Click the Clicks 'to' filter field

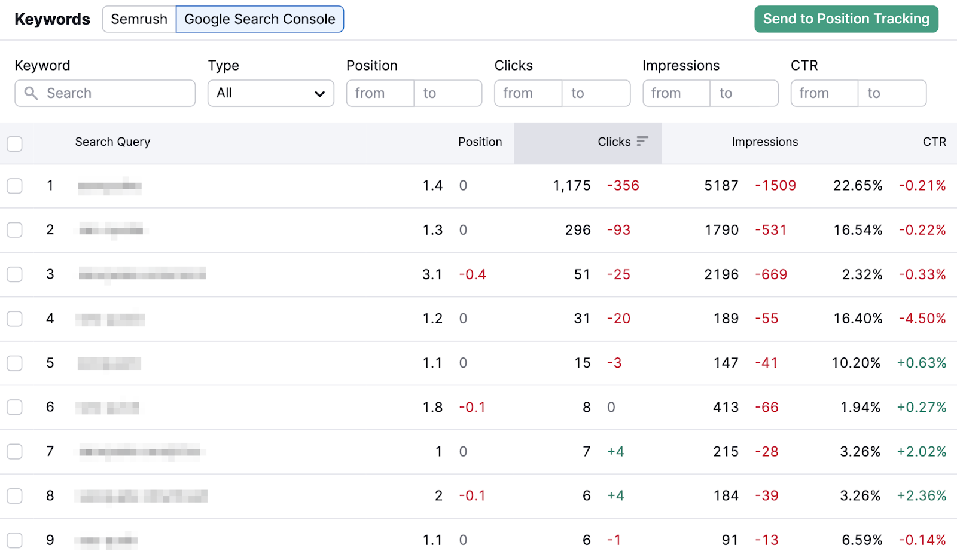(596, 93)
